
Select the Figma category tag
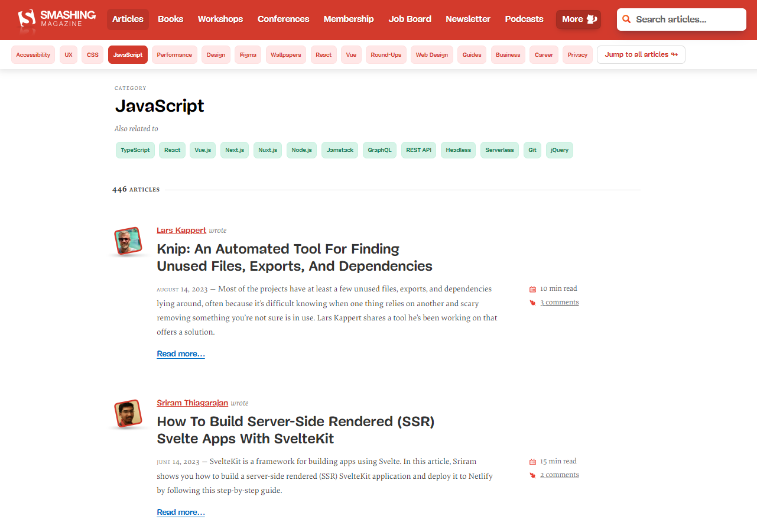click(x=248, y=55)
